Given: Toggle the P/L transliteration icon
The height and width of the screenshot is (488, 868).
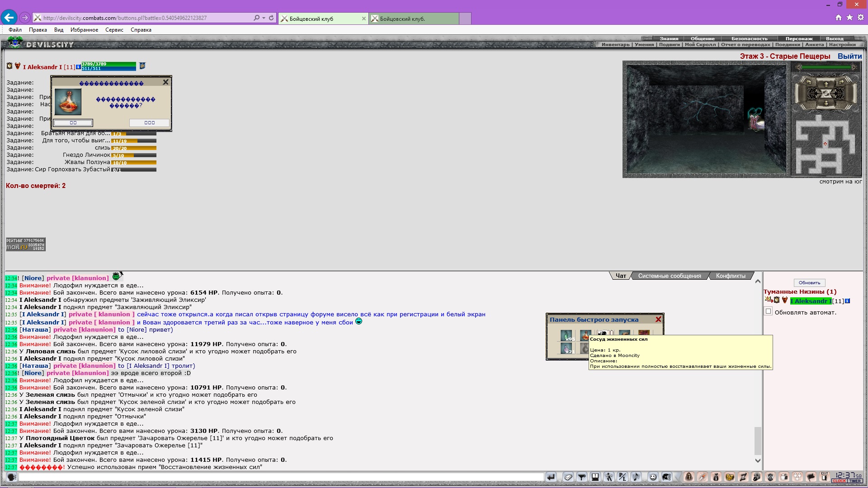Looking at the screenshot, I should pos(623,477).
